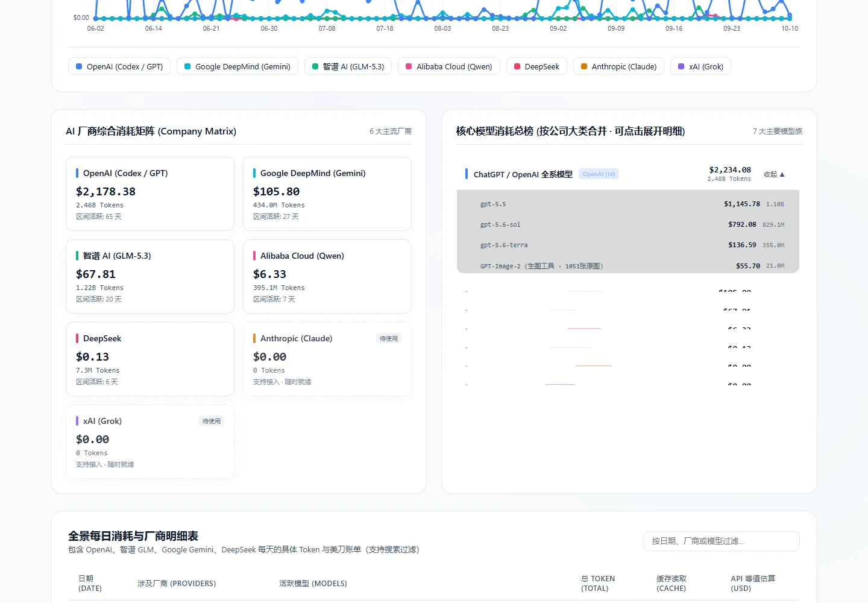
Task: Open the OpenAI (Codex / GPT) matrix card
Action: click(x=150, y=194)
